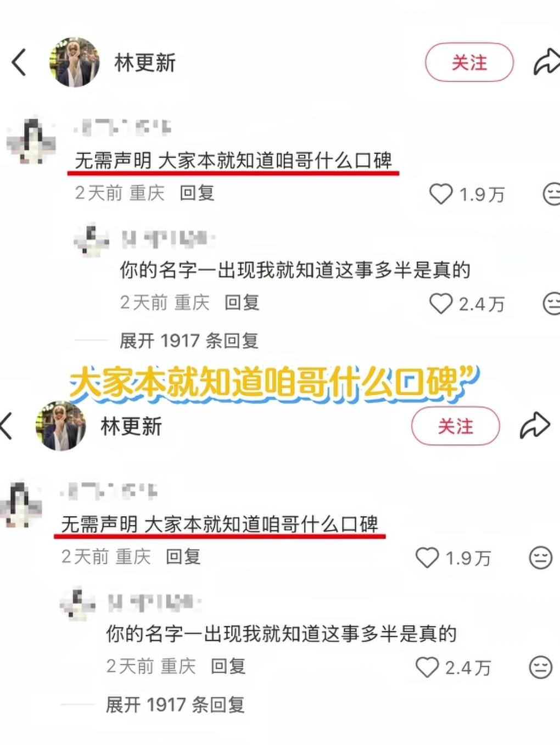The height and width of the screenshot is (745, 560).
Task: Tap the back arrow in top header
Action: pyautogui.click(x=19, y=62)
